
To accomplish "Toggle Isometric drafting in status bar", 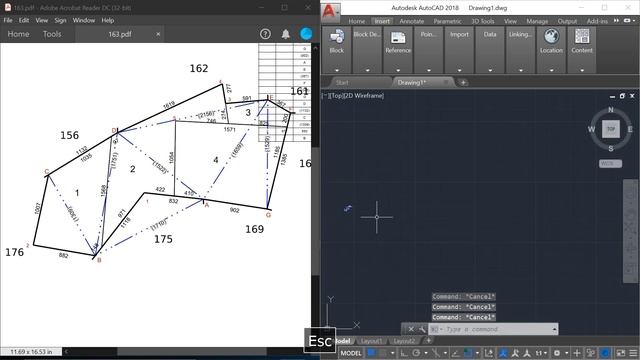I will click(x=436, y=353).
